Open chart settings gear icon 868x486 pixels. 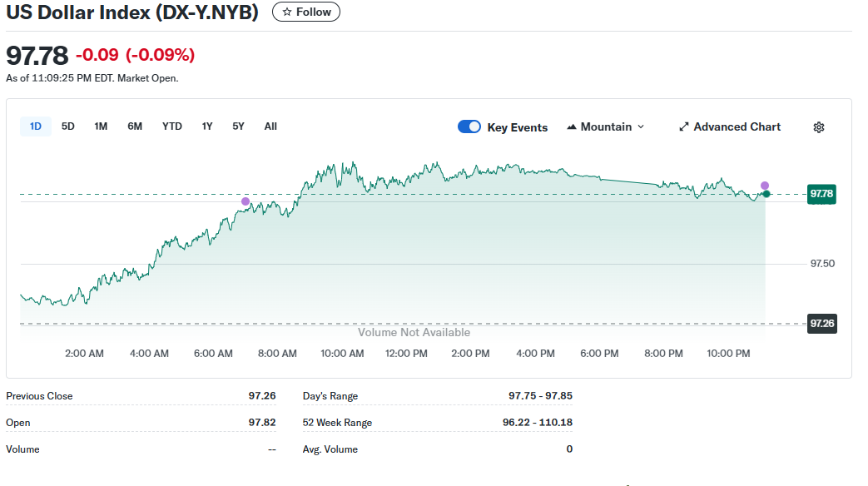click(x=818, y=127)
